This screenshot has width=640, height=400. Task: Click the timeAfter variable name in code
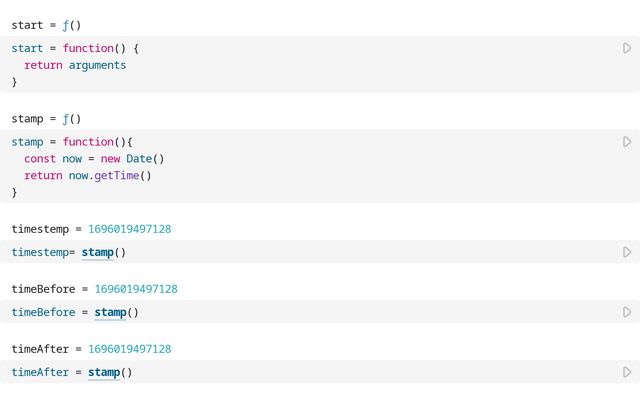(x=40, y=372)
